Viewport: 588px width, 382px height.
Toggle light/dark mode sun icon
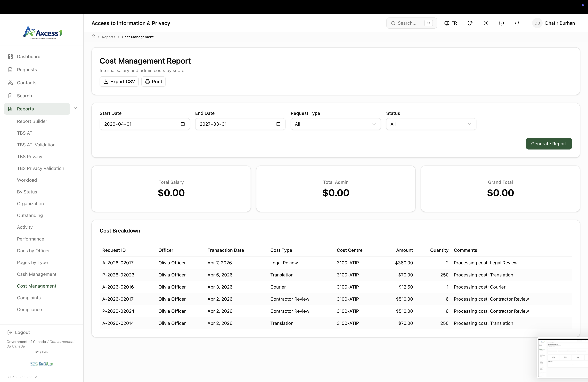(485, 23)
